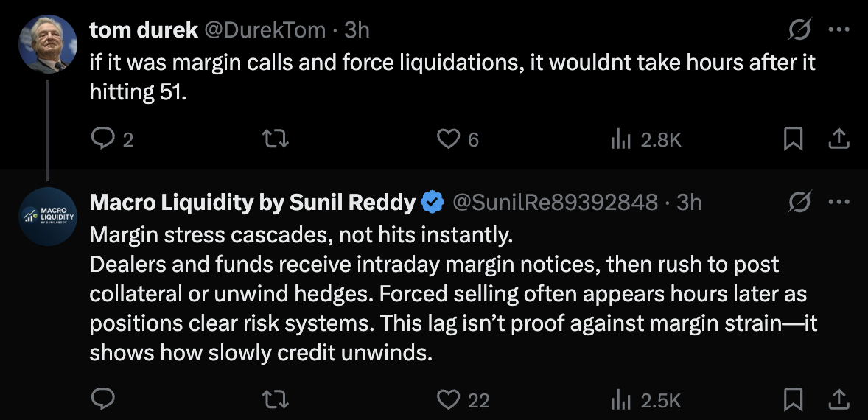Screen dimensions: 868x420
Task: Open Grok icon on Macro Liquidity's tweet
Action: (800, 202)
